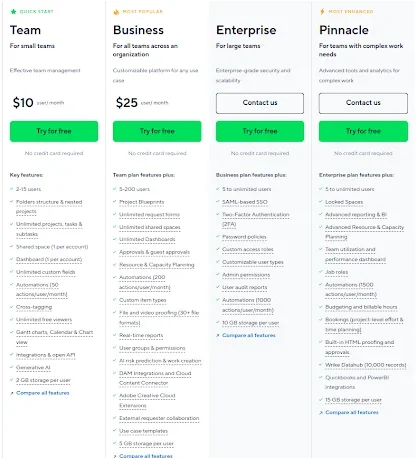Click arrow icon beside Pinnacle Compare all features

pyautogui.click(x=321, y=413)
